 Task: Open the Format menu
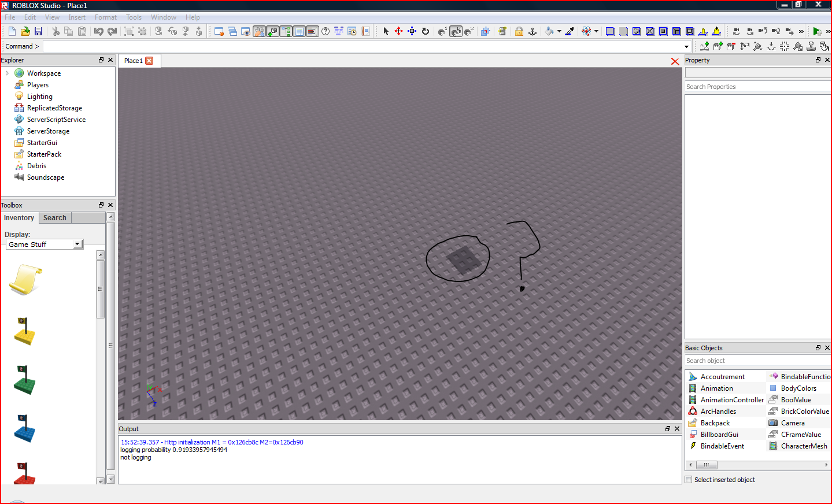[x=106, y=17]
